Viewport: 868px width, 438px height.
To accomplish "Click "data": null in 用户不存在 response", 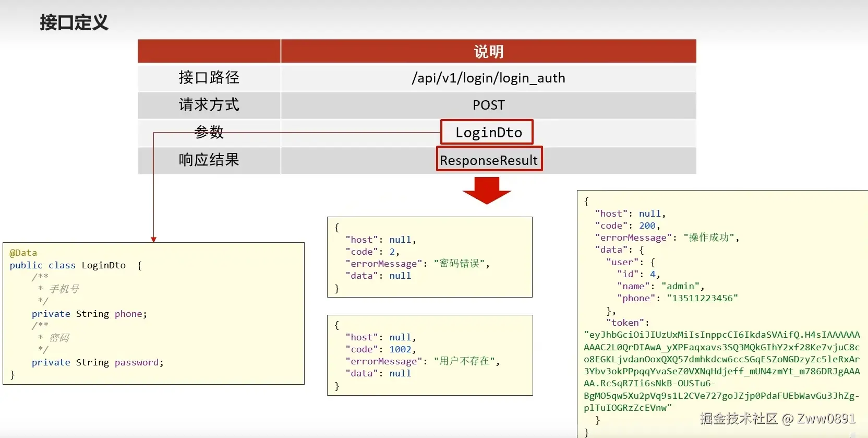I will (x=378, y=373).
